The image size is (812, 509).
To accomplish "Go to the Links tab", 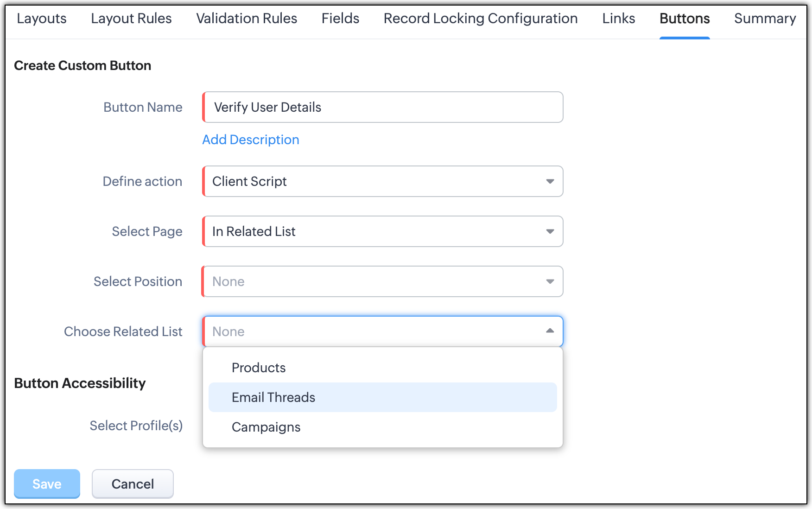I will click(618, 19).
